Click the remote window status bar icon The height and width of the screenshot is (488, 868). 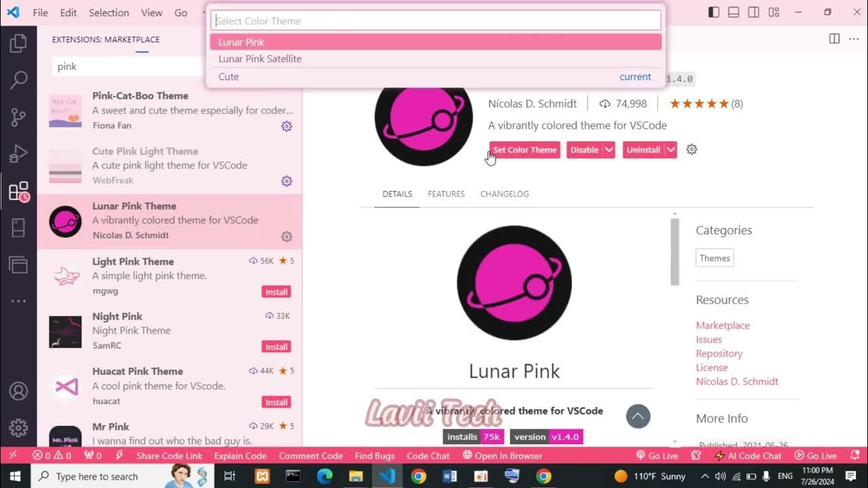click(x=12, y=455)
